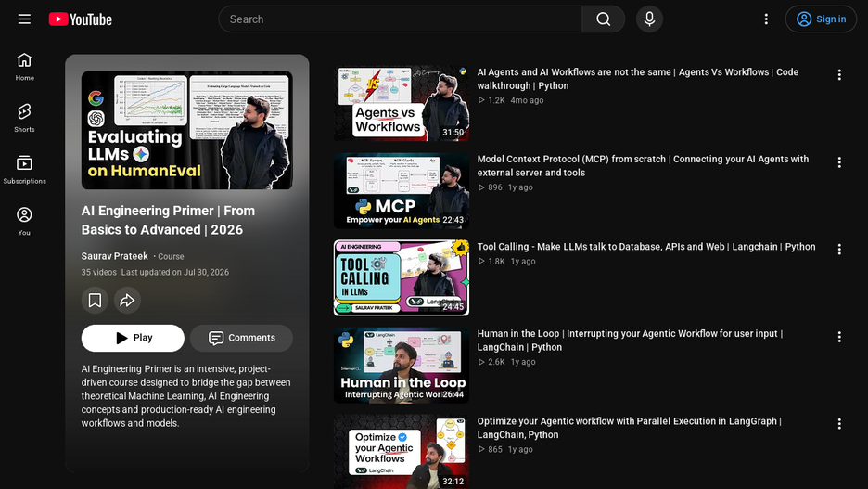
Task: Open action menu for Tool Calling video
Action: pyautogui.click(x=839, y=250)
